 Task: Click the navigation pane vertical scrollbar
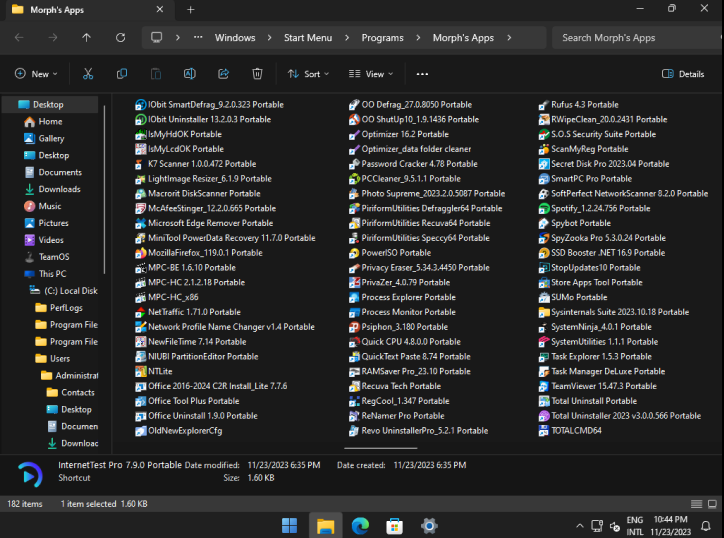pyautogui.click(x=104, y=189)
